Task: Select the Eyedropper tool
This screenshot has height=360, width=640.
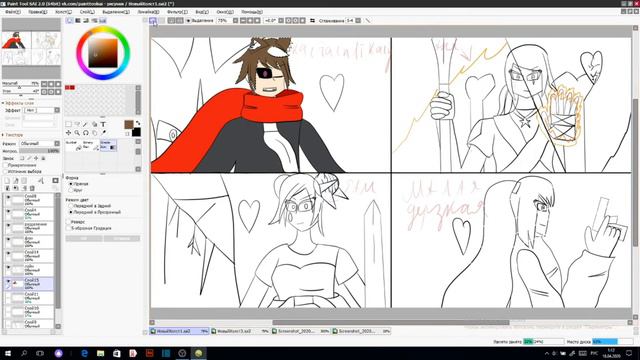Action: point(103,133)
